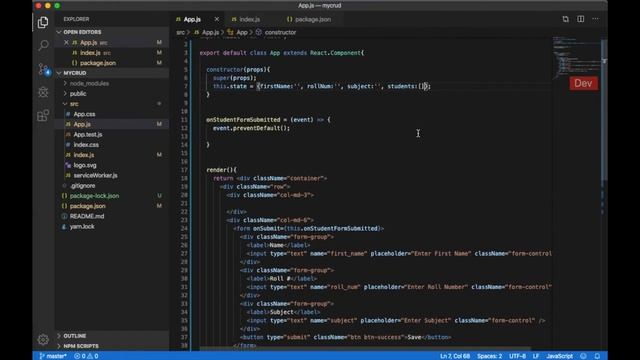The image size is (640, 360).
Task: Open App.test.js file
Action: 88,134
